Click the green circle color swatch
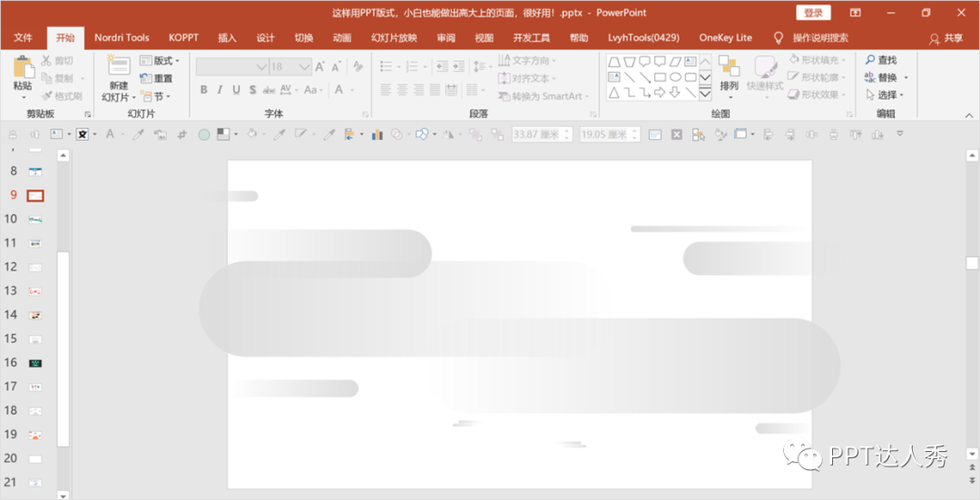This screenshot has height=500, width=980. pyautogui.click(x=204, y=134)
